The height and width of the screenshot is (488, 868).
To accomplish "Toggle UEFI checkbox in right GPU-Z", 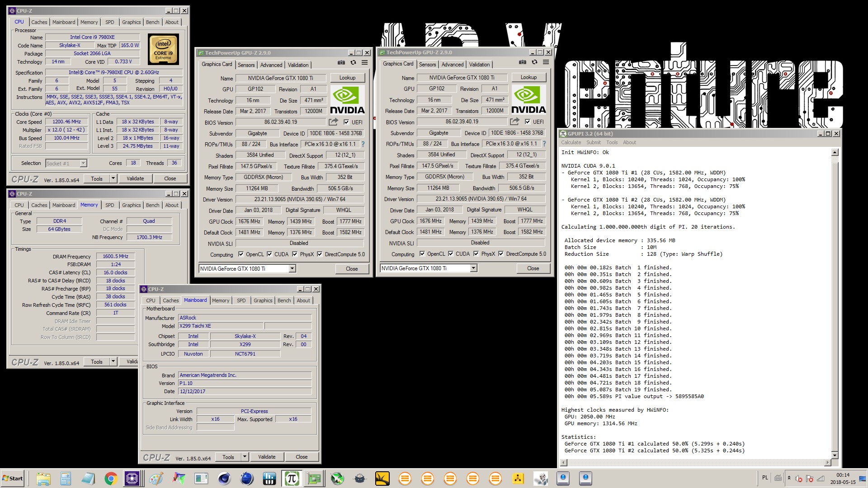I will 528,122.
